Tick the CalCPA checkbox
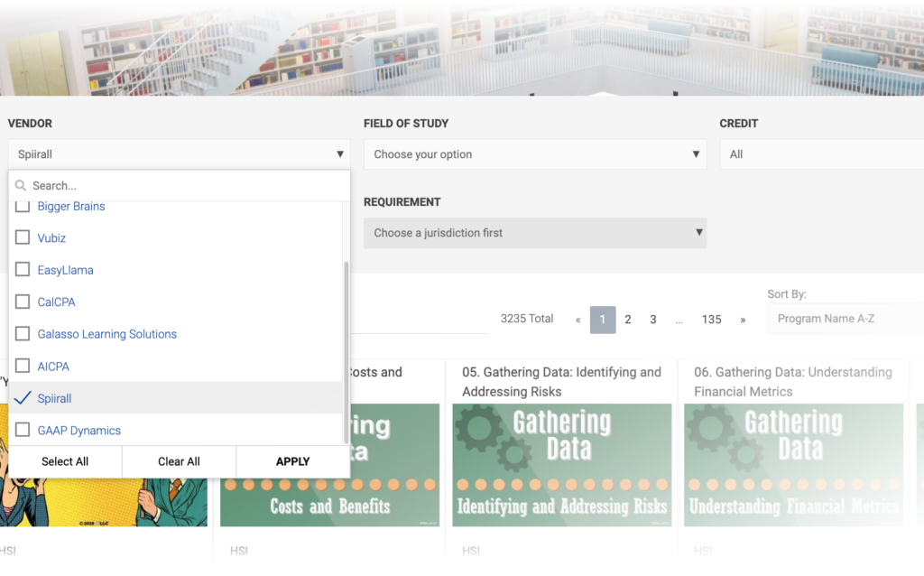The width and height of the screenshot is (924, 576). (x=23, y=302)
